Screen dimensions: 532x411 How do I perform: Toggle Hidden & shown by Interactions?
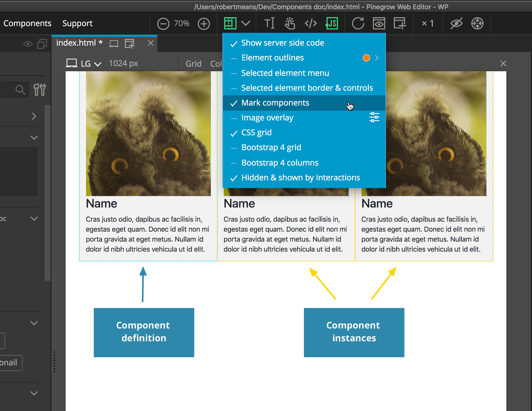[x=304, y=178]
